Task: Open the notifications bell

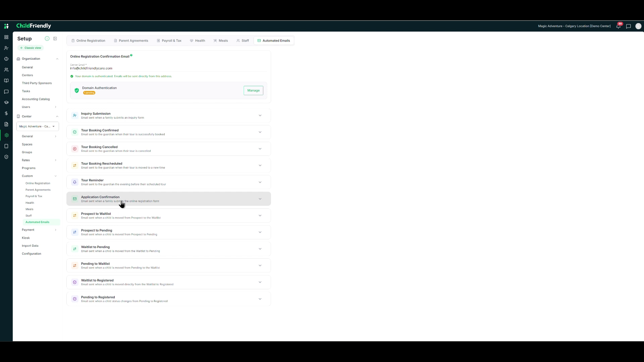Action: [618, 26]
